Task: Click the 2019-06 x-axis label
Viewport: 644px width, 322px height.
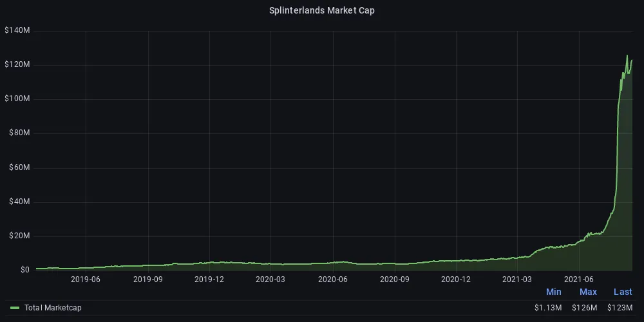Action: tap(86, 279)
